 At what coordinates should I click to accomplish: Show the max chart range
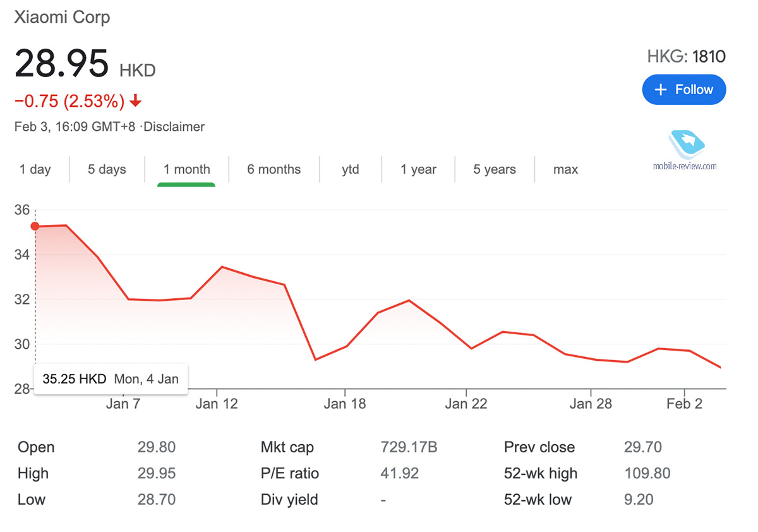(x=565, y=169)
